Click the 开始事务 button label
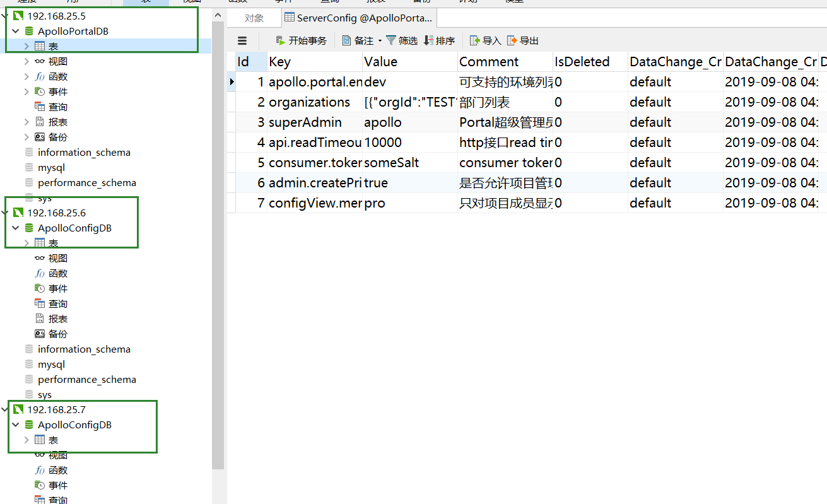Viewport: 827px width, 504px height. pyautogui.click(x=308, y=40)
